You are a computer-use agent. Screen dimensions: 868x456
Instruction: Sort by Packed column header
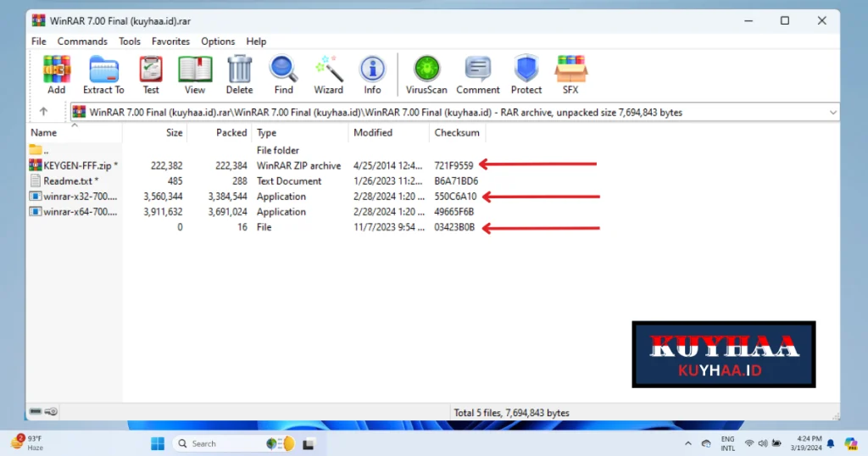[220, 133]
